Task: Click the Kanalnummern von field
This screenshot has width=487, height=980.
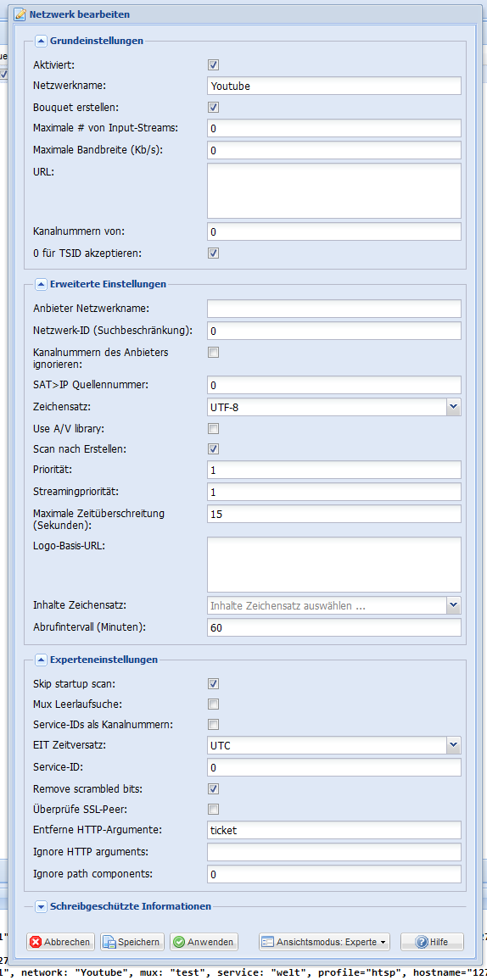Action: tap(333, 232)
